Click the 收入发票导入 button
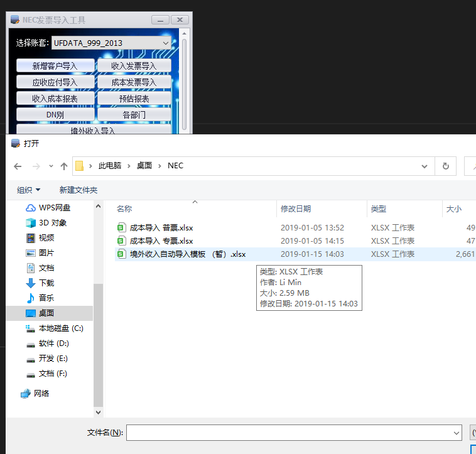Image resolution: width=476 pixels, height=454 pixels. tap(134, 65)
